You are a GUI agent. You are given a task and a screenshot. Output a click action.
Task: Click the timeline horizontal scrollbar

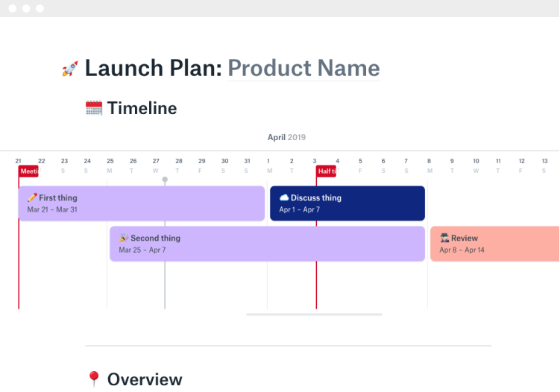tap(314, 314)
